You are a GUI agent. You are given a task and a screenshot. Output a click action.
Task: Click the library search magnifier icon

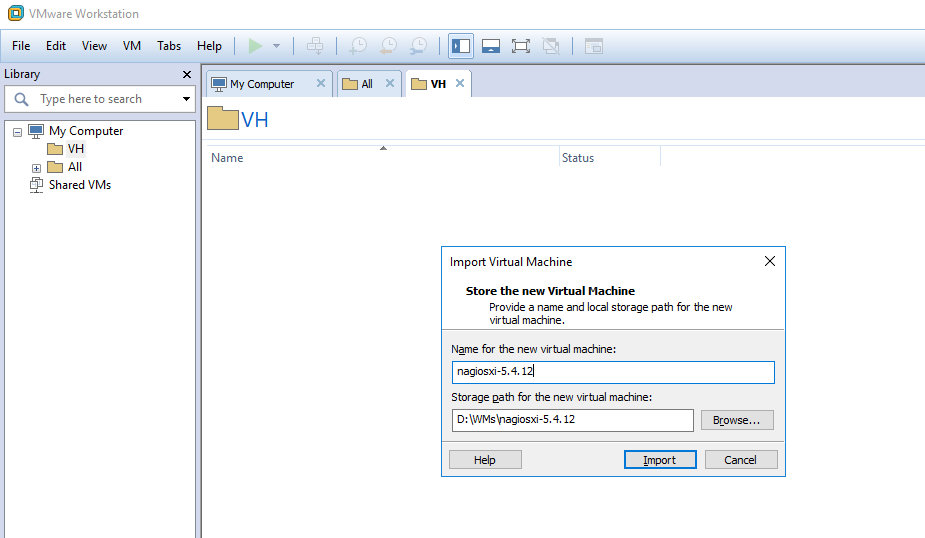[x=21, y=99]
